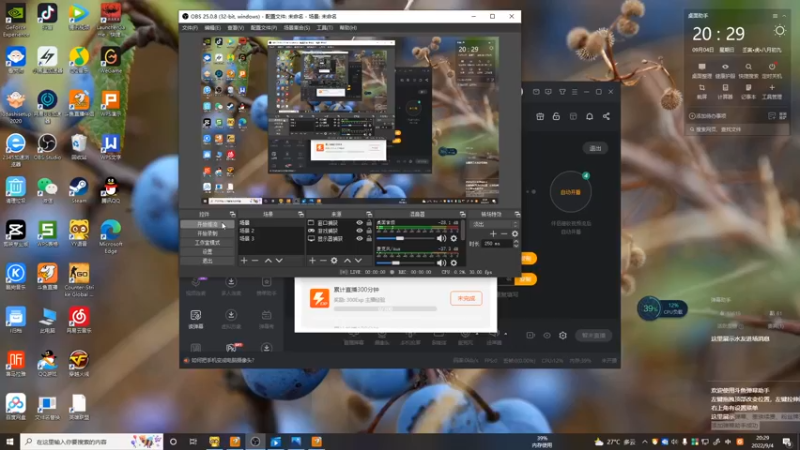800x450 pixels.
Task: Click the Windows Start button
Action: pos(10,441)
